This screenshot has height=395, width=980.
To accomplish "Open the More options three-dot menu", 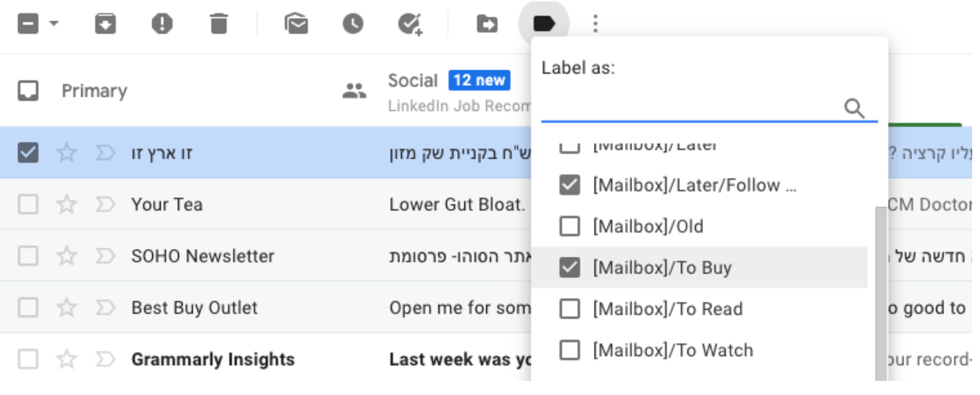I will point(595,25).
